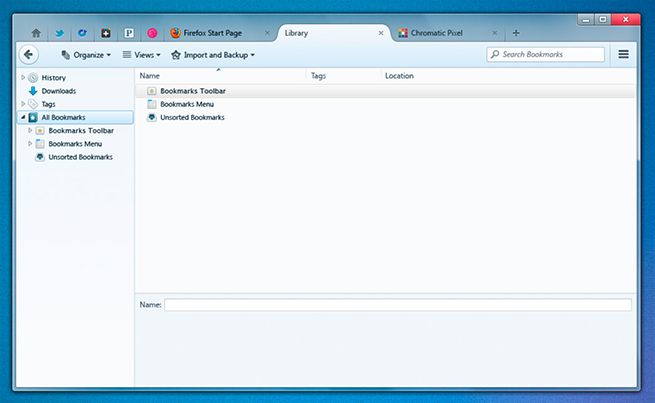Select All Bookmarks label in the sidebar

(x=63, y=117)
